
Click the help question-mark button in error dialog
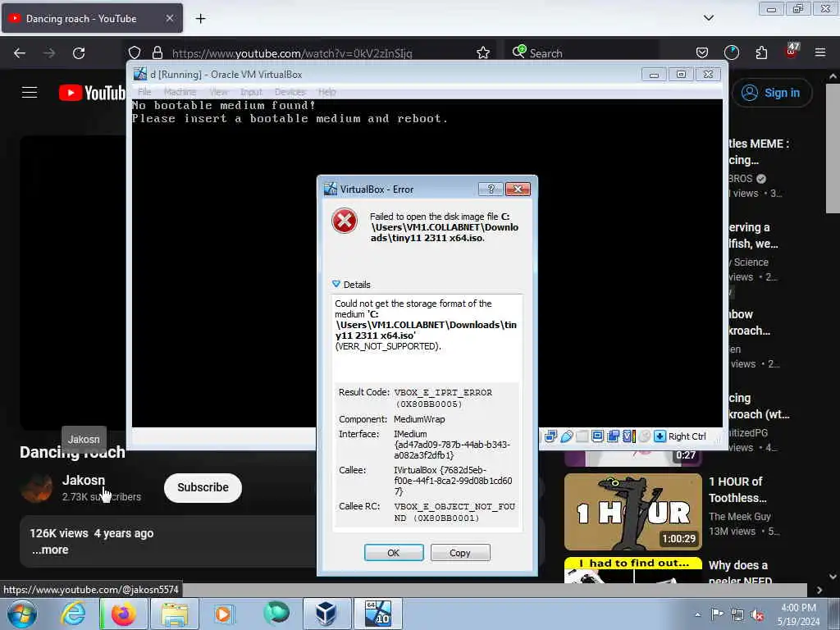491,189
